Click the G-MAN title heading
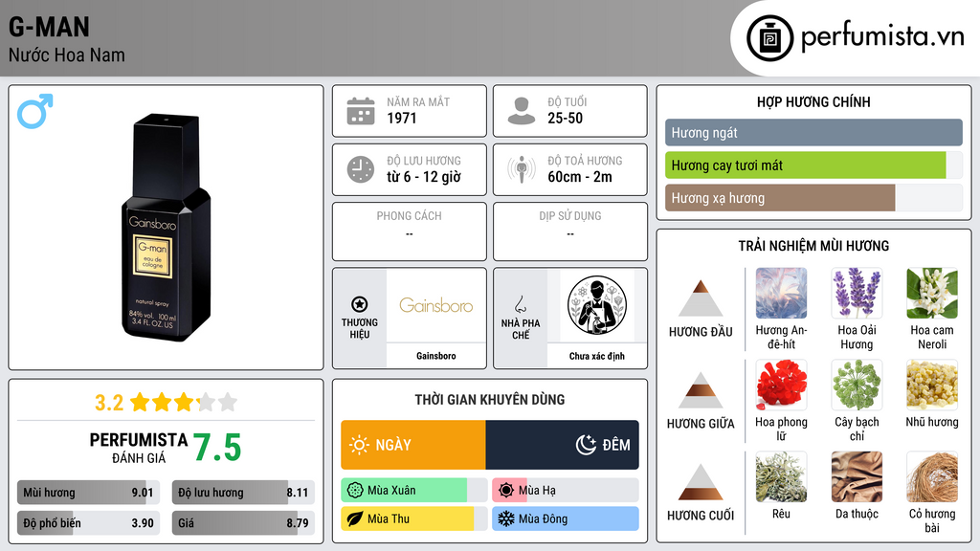980x551 pixels. (x=49, y=27)
